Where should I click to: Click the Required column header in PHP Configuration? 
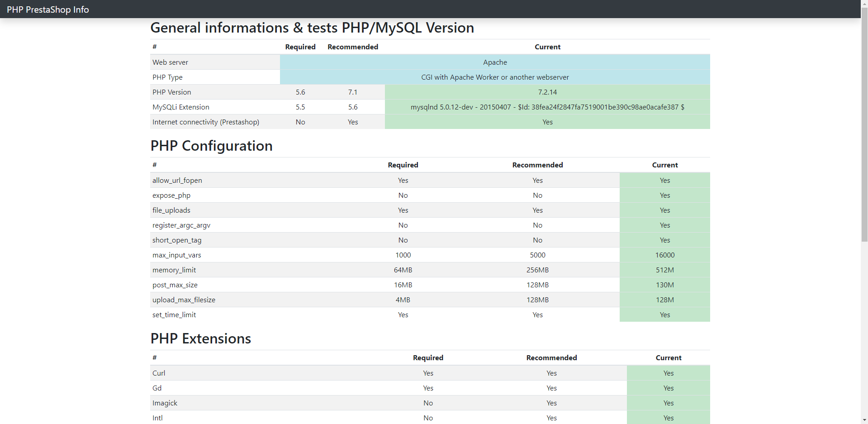point(403,165)
